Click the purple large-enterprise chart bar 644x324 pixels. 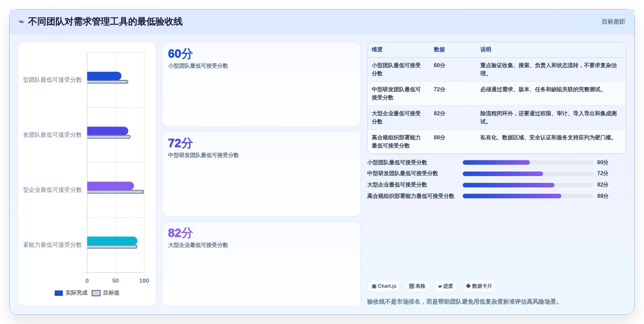coord(110,186)
